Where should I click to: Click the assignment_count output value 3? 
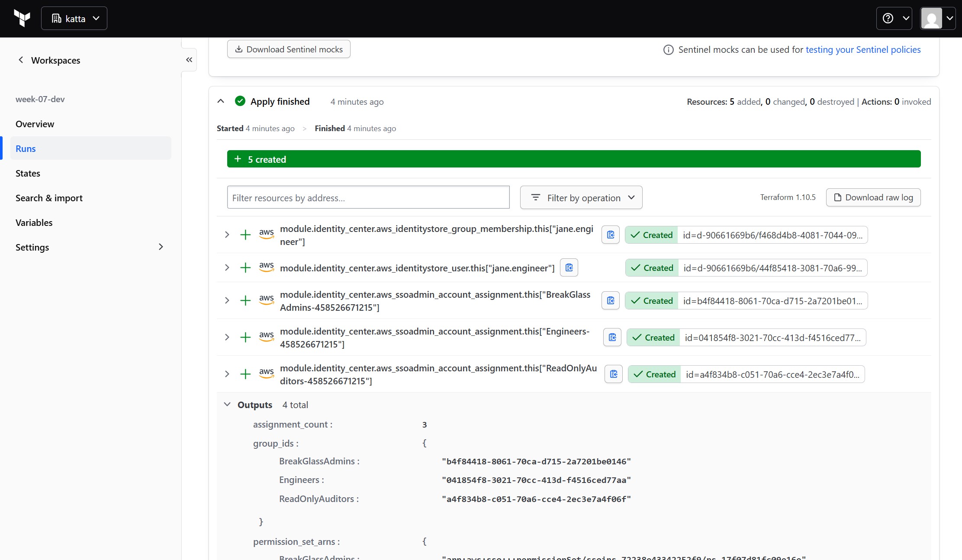[425, 425]
